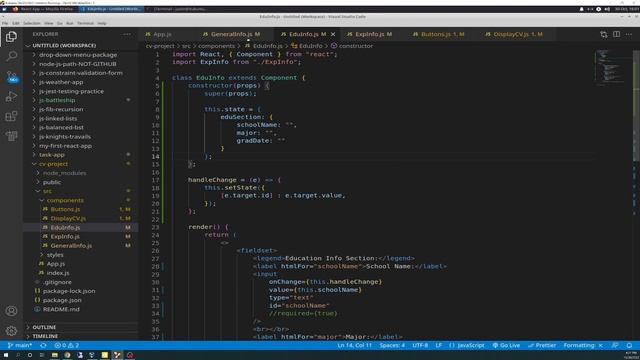Open the Run and Debug view
Screen dimensions: 640x360
tap(11, 96)
